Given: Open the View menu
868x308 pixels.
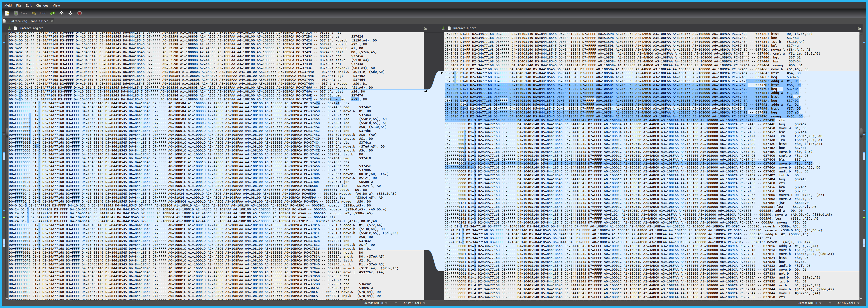Looking at the screenshot, I should click(x=56, y=5).
